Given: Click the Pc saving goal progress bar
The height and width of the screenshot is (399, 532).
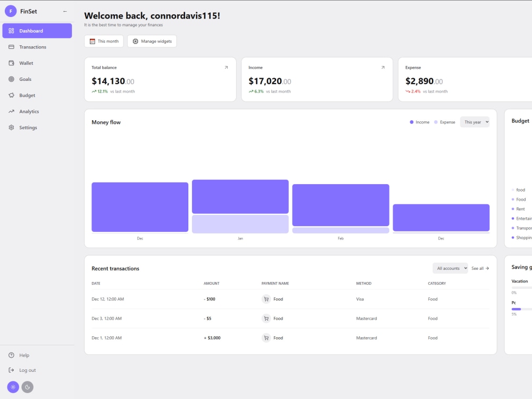Looking at the screenshot, I should tap(522, 309).
